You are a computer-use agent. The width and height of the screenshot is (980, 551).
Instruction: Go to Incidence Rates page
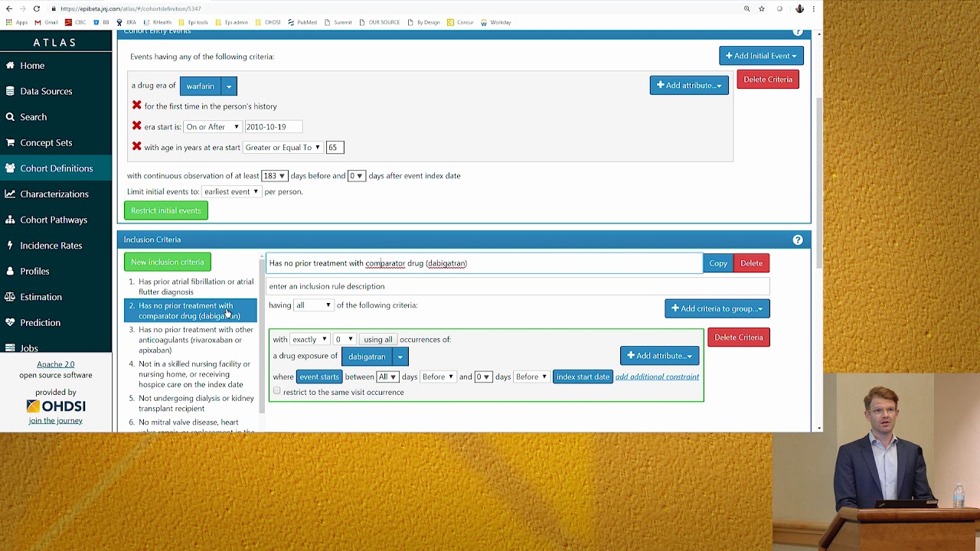[51, 246]
